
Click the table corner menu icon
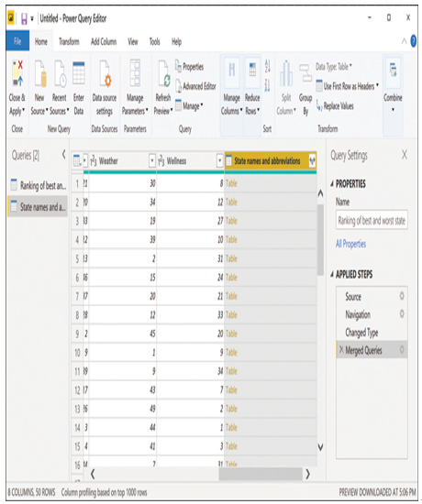pos(77,160)
